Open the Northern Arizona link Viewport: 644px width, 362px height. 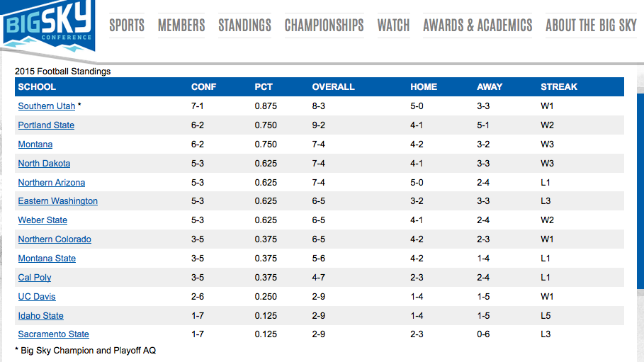pos(51,183)
